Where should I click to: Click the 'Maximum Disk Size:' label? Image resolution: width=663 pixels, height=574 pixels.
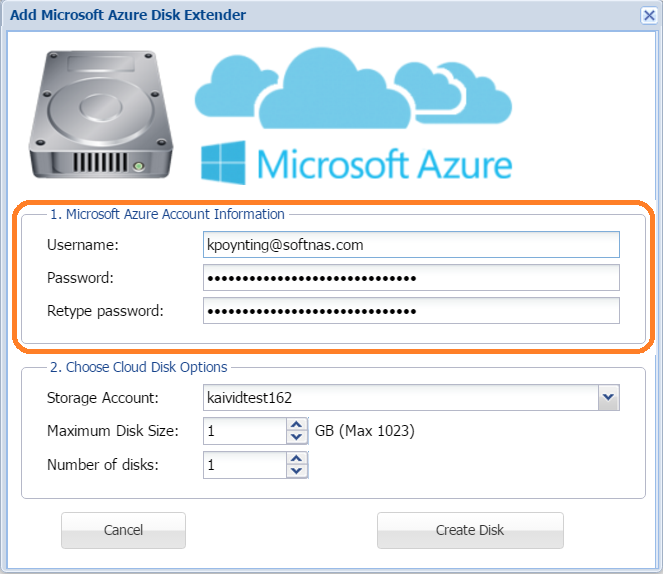[113, 431]
